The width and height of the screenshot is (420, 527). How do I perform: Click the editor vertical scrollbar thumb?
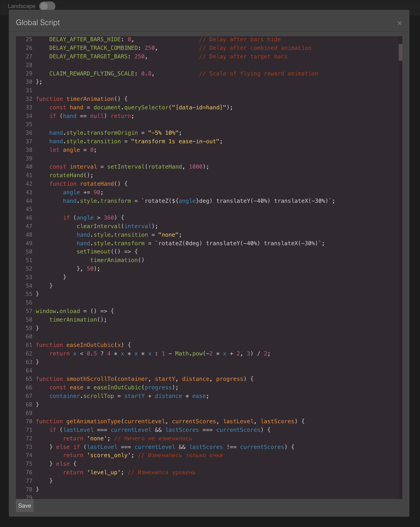400,52
